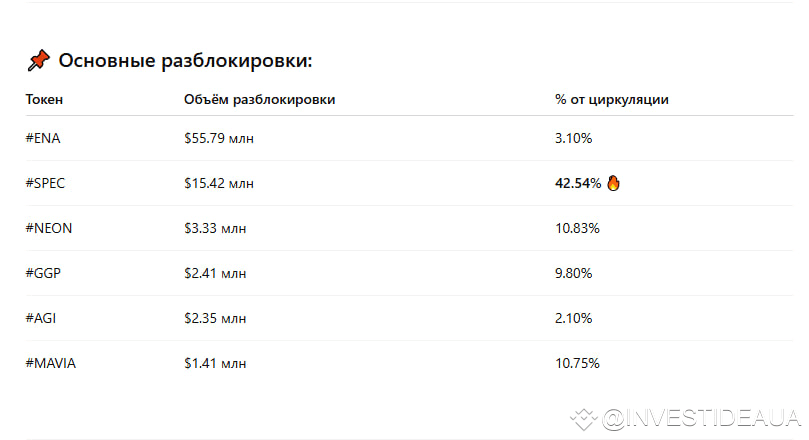Open the #MAVIA hashtag link

click(x=50, y=363)
